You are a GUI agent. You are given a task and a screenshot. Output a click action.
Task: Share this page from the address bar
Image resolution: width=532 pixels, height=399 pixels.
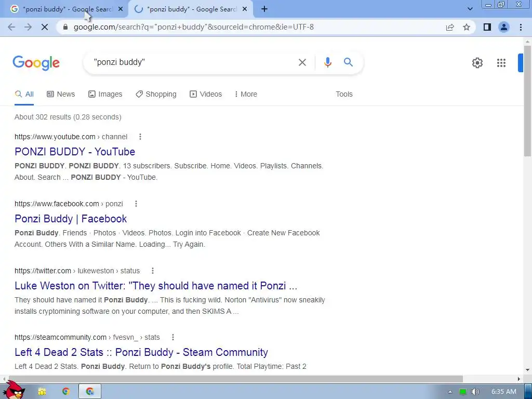click(x=450, y=27)
